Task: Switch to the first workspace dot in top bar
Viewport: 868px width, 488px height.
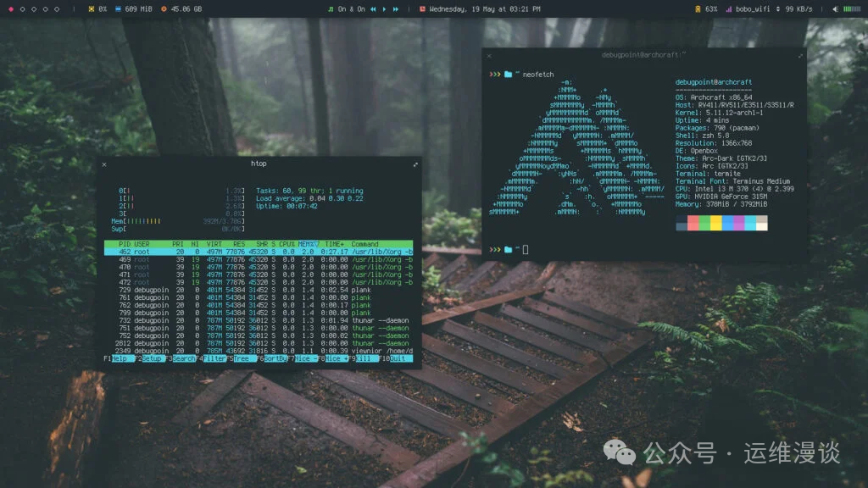Action: [x=12, y=8]
